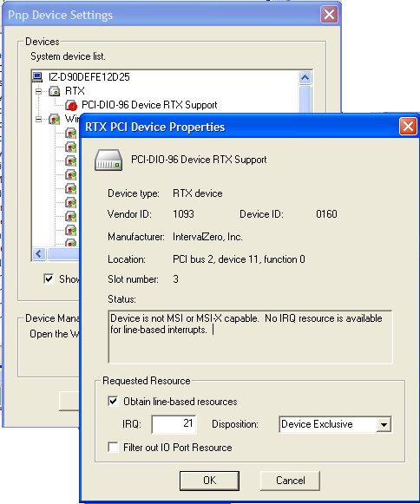Click the horizontal scroll left arrow

39,253
